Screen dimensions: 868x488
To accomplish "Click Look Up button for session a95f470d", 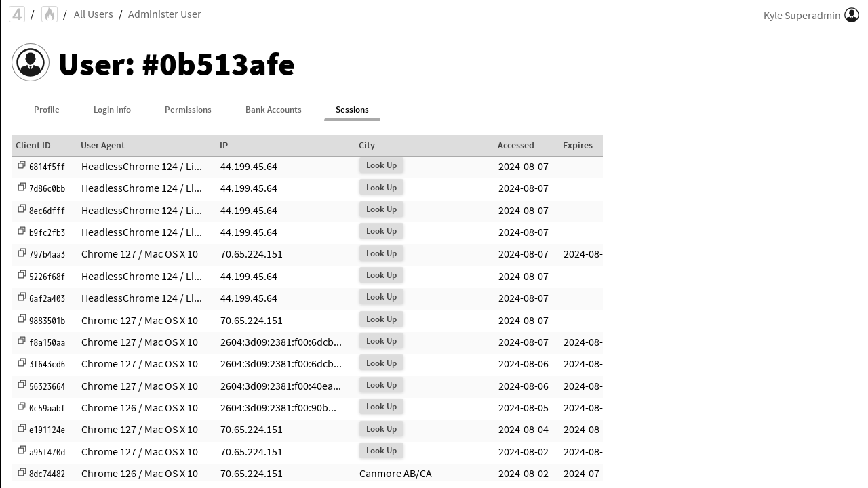I will [x=381, y=451].
